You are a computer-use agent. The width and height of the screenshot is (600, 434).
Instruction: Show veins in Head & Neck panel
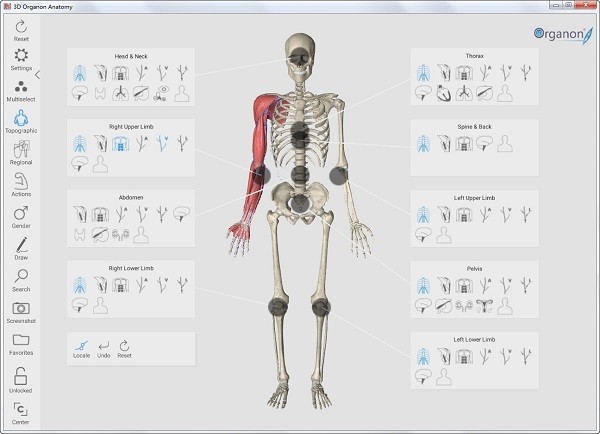(162, 73)
